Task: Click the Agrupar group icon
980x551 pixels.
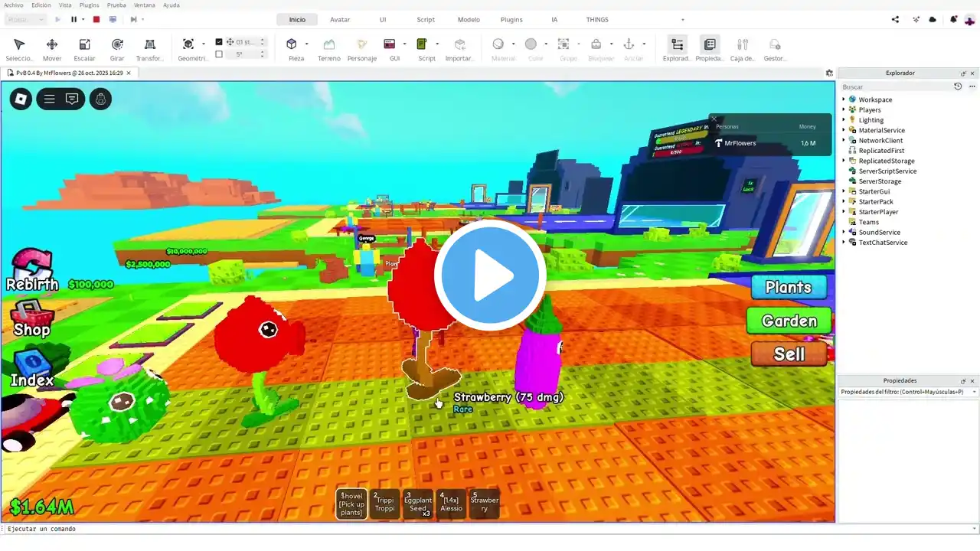Action: point(563,44)
